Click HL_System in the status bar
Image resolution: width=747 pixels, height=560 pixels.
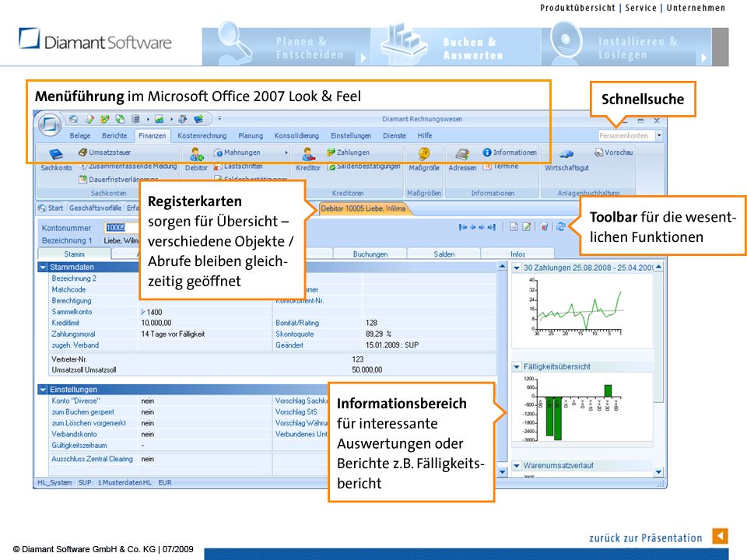[x=54, y=482]
